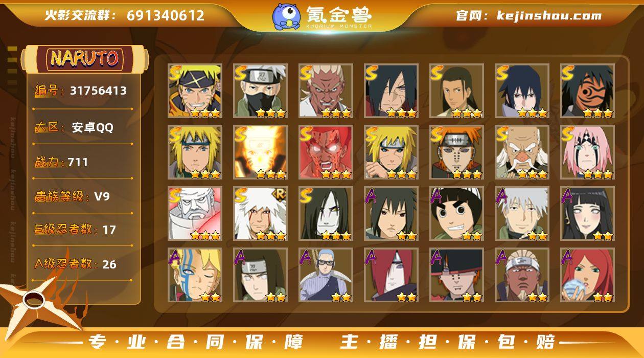
Task: Select the pale-faced Orochimaru portrait
Action: 326,213
